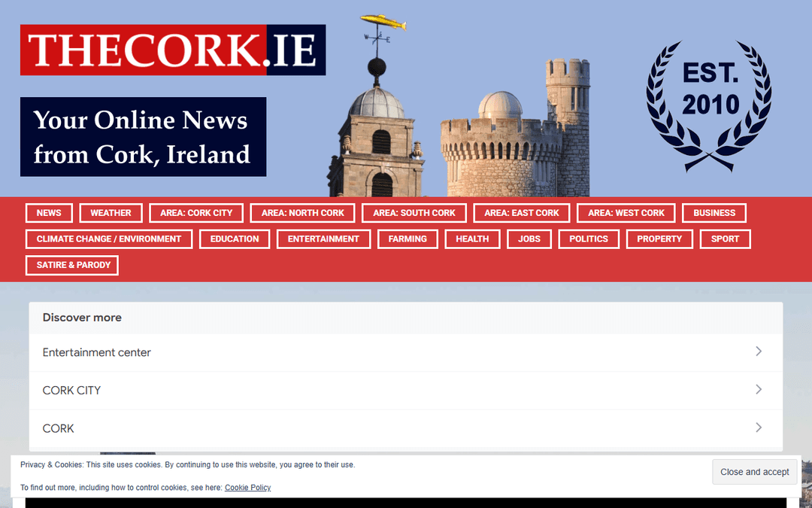Open the SPORT section
The width and height of the screenshot is (812, 508).
(725, 239)
